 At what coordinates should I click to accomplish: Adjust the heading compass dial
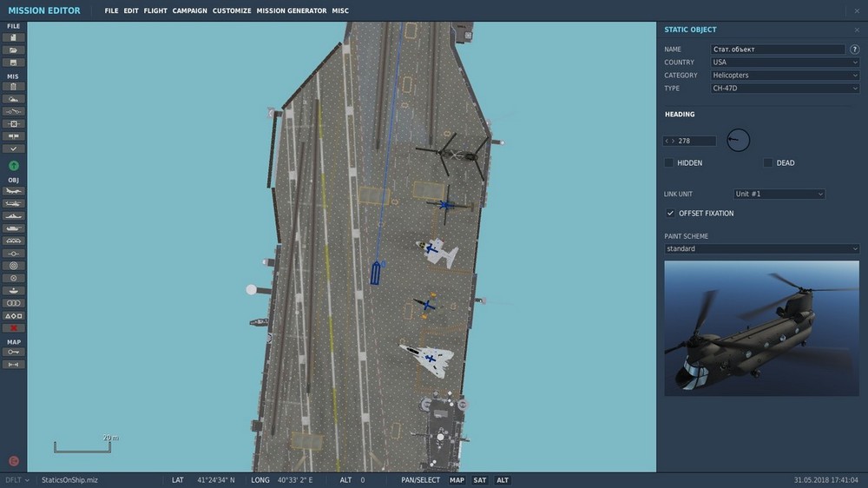coord(739,140)
